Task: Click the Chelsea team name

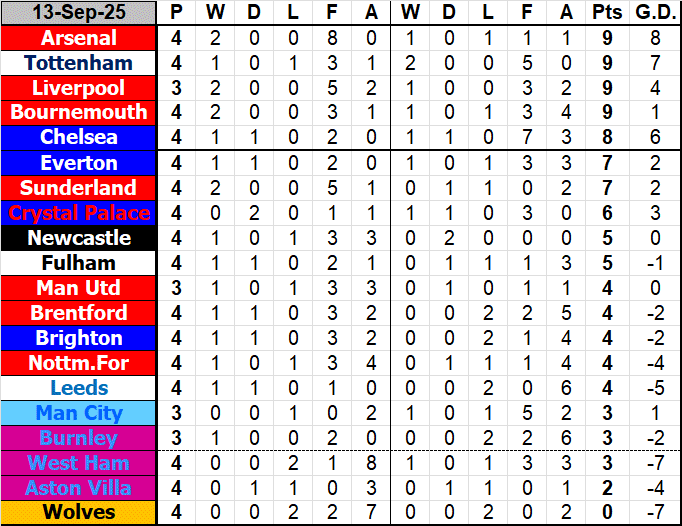Action: tap(79, 138)
